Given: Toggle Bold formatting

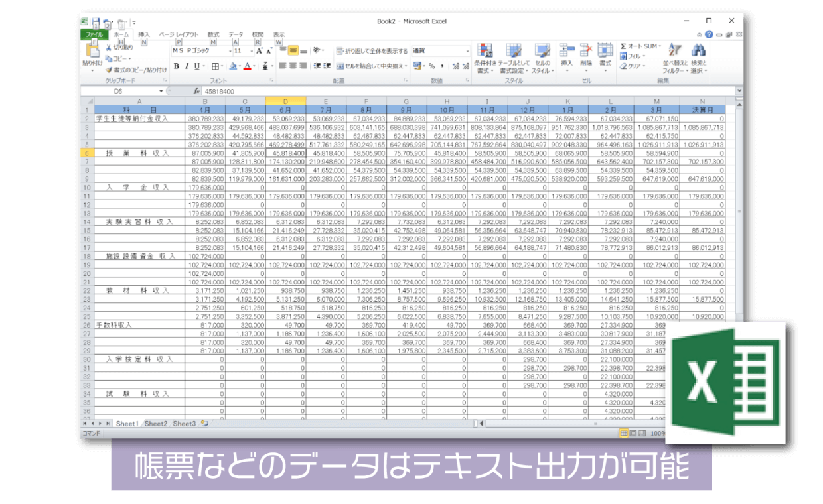Looking at the screenshot, I should point(177,66).
